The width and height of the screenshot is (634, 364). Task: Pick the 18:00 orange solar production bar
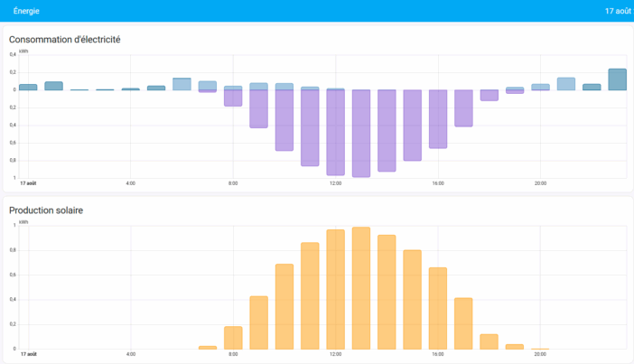pos(489,341)
